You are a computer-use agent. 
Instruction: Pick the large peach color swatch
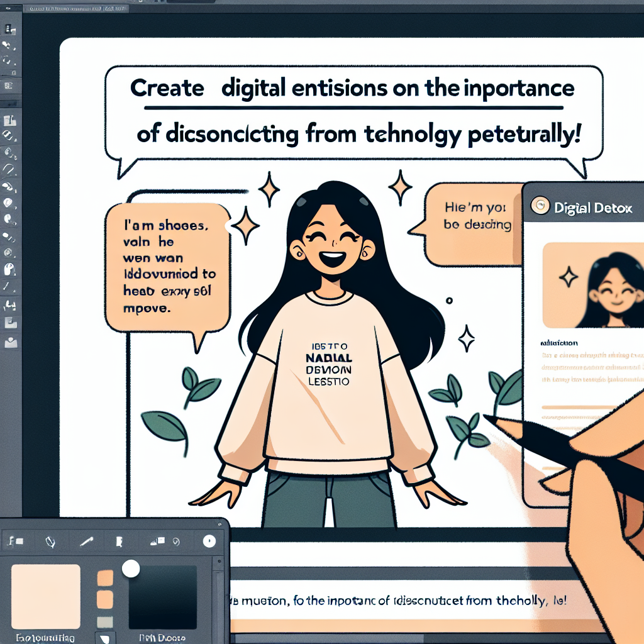45,597
